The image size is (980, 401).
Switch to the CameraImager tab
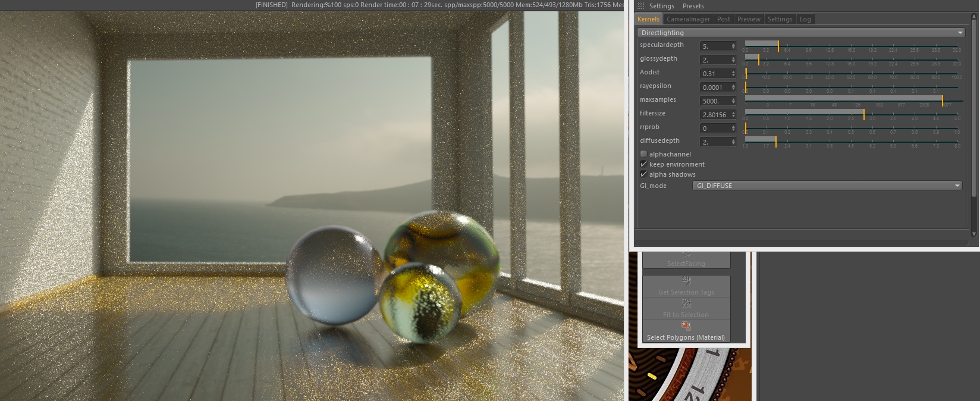(x=688, y=19)
